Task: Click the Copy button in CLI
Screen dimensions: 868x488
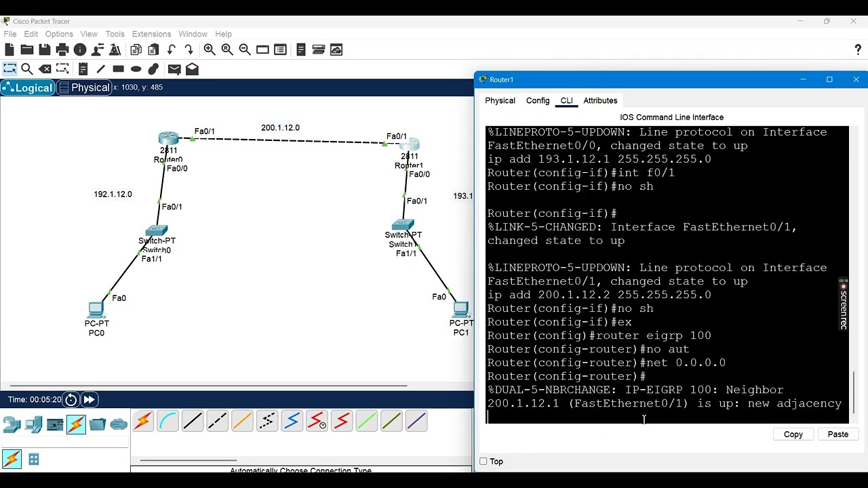Action: (793, 434)
